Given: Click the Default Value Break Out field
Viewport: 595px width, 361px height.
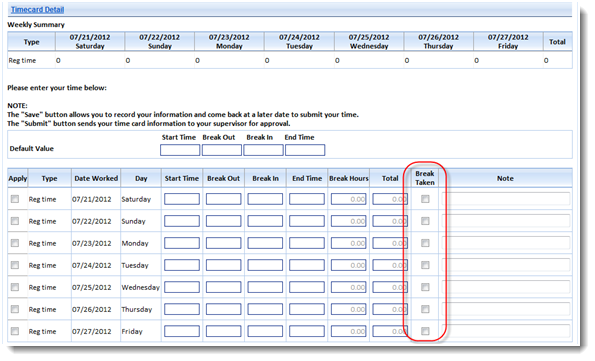Looking at the screenshot, I should coord(222,150).
